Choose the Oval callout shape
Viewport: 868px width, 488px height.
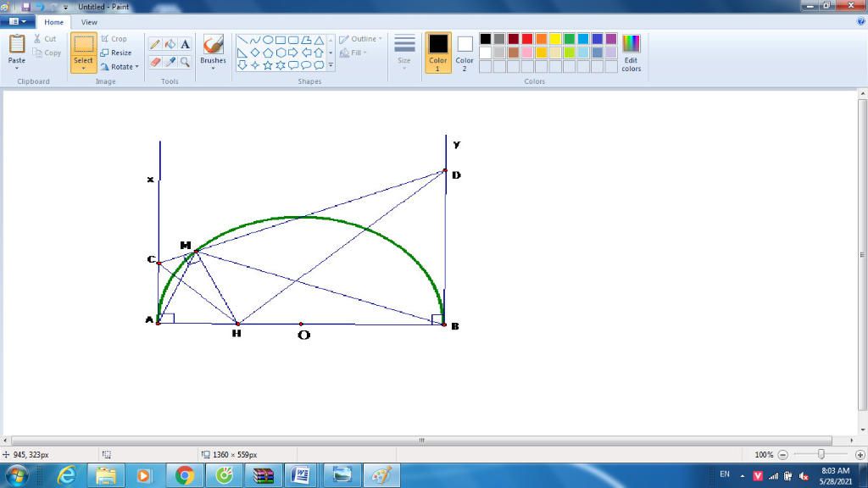tap(306, 65)
